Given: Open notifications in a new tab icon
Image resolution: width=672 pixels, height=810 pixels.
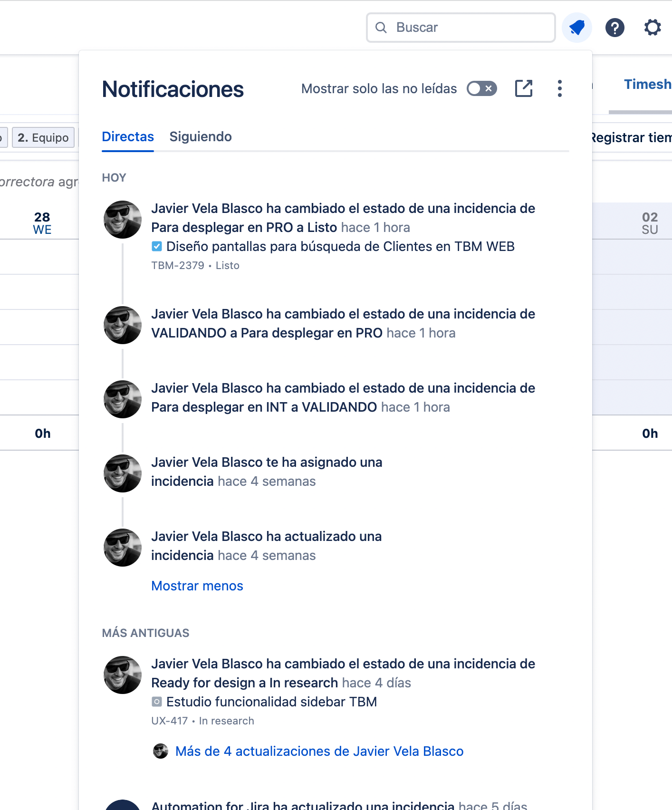Looking at the screenshot, I should point(524,88).
